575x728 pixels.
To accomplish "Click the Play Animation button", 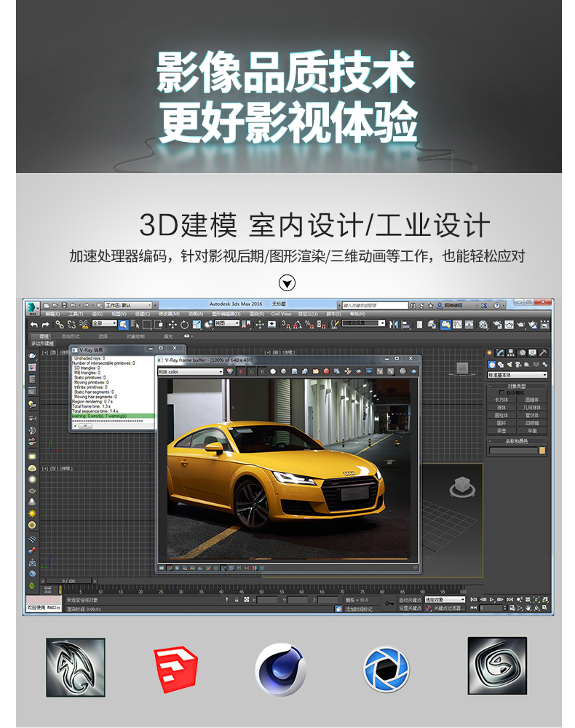I will coord(492,599).
